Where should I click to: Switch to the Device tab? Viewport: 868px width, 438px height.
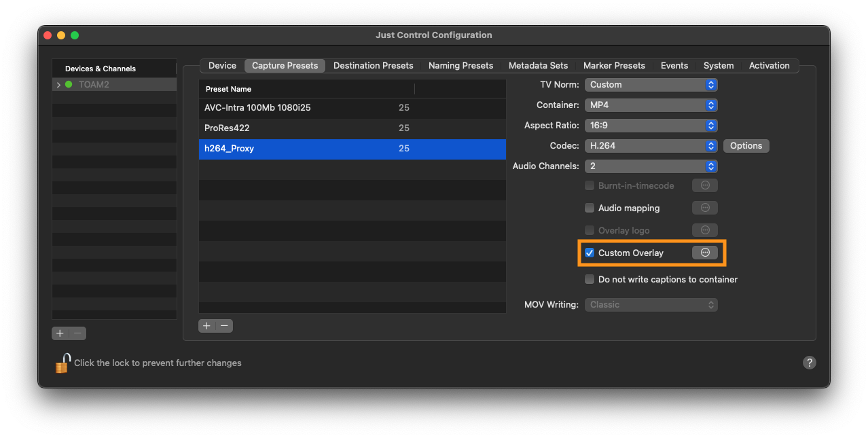[x=222, y=66]
